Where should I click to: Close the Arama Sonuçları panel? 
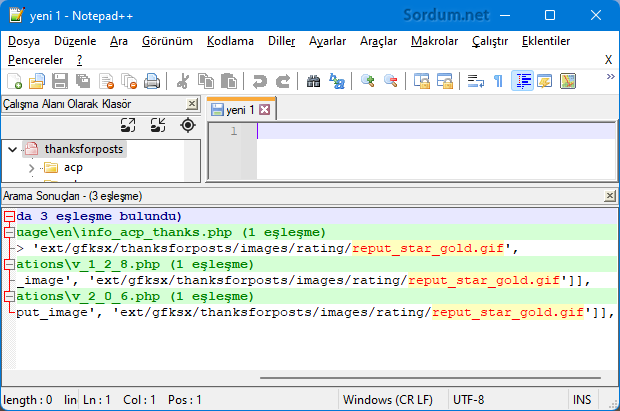click(x=610, y=196)
